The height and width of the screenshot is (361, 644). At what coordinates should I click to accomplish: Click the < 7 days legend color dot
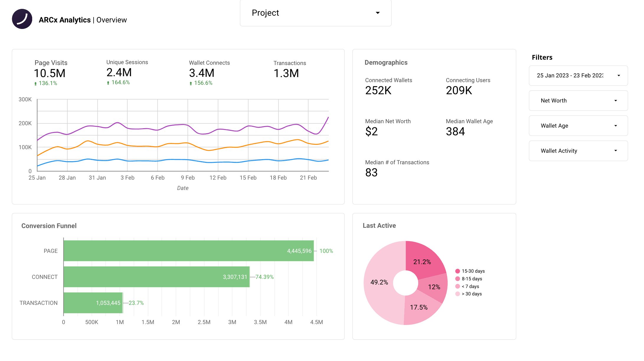coord(457,286)
